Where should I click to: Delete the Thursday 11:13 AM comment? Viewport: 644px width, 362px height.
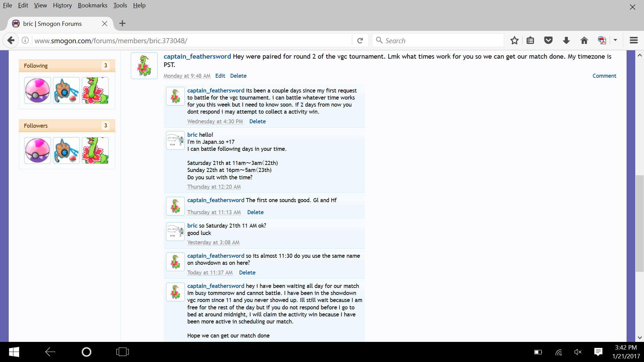255,212
